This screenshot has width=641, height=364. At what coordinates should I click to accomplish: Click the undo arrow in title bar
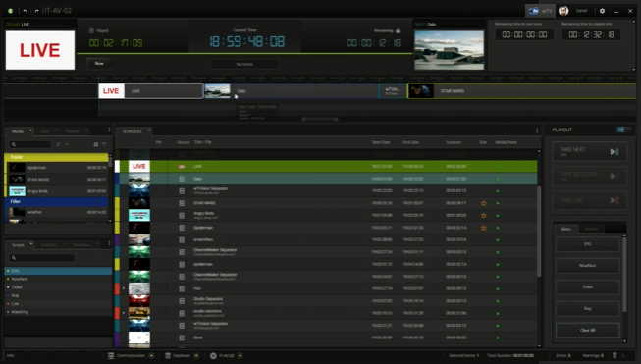(25, 11)
